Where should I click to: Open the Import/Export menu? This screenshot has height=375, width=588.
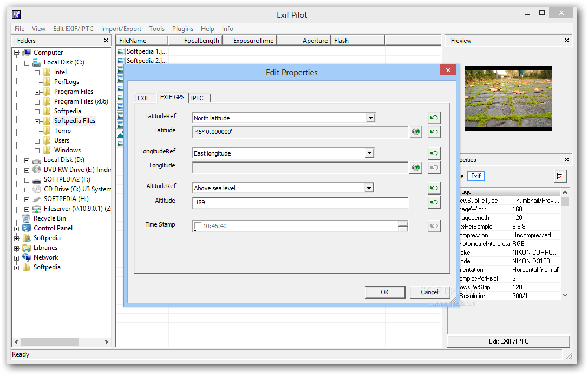[x=121, y=29]
